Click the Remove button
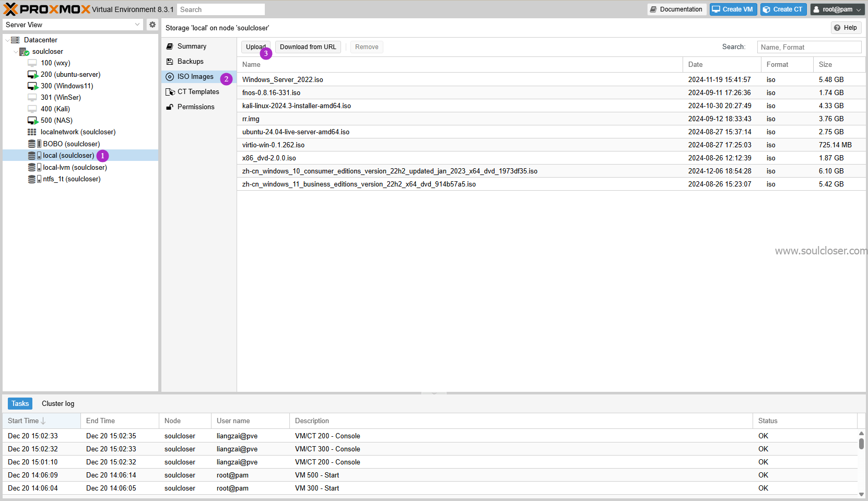868x501 pixels. pos(367,47)
